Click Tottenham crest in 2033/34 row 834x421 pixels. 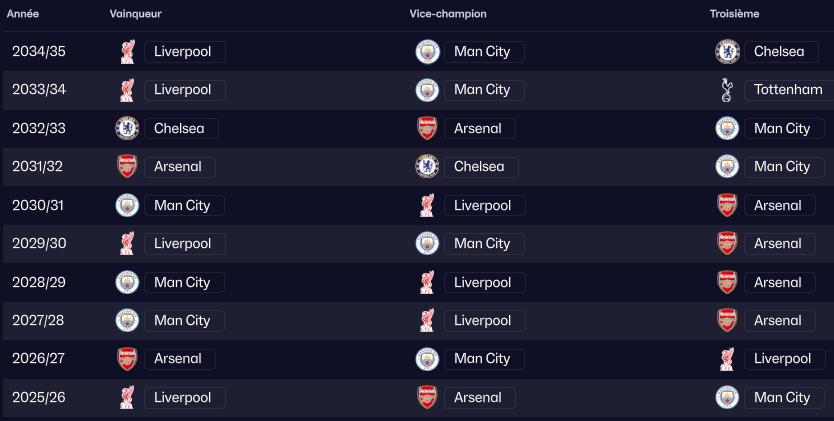coord(727,90)
